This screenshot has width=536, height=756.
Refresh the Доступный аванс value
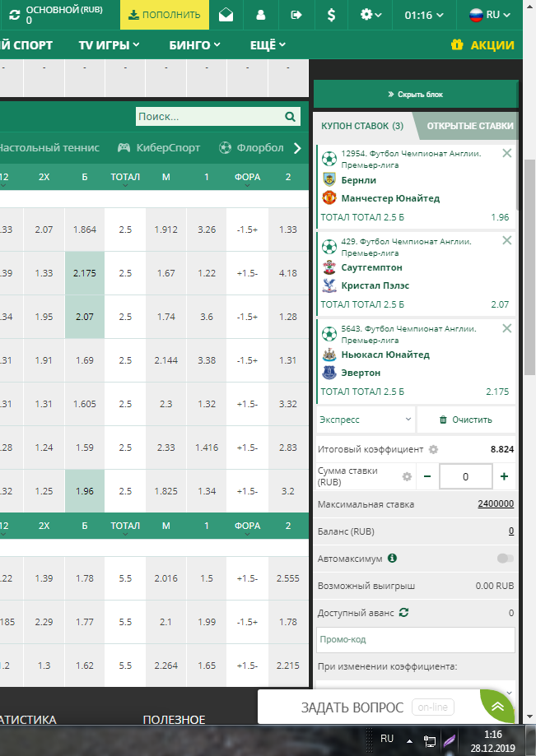click(x=403, y=613)
